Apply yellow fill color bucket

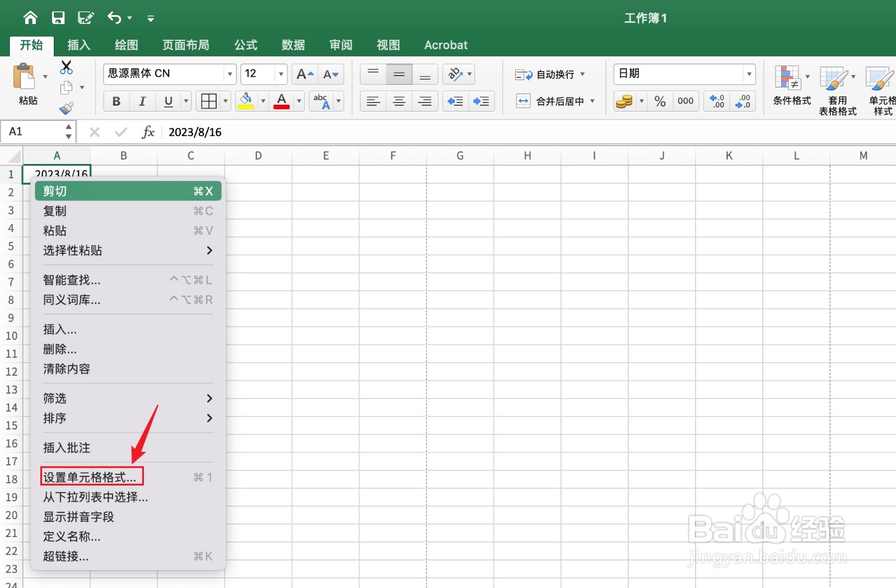[246, 101]
